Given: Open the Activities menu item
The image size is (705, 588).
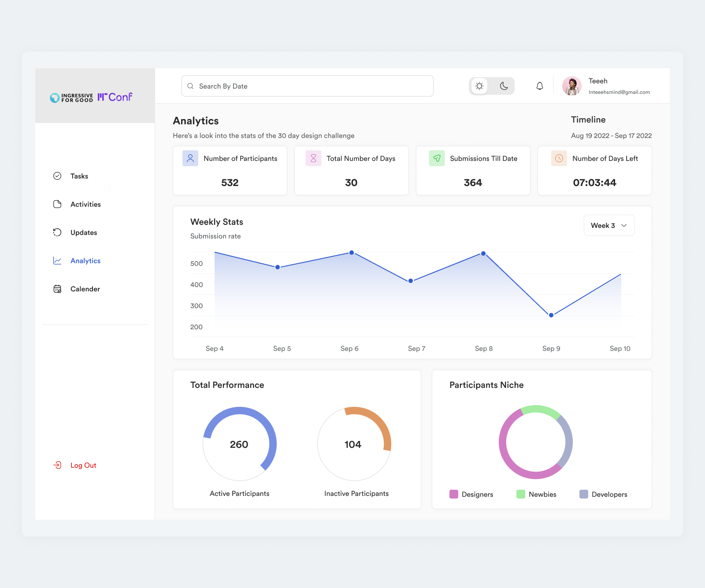Looking at the screenshot, I should coord(85,204).
